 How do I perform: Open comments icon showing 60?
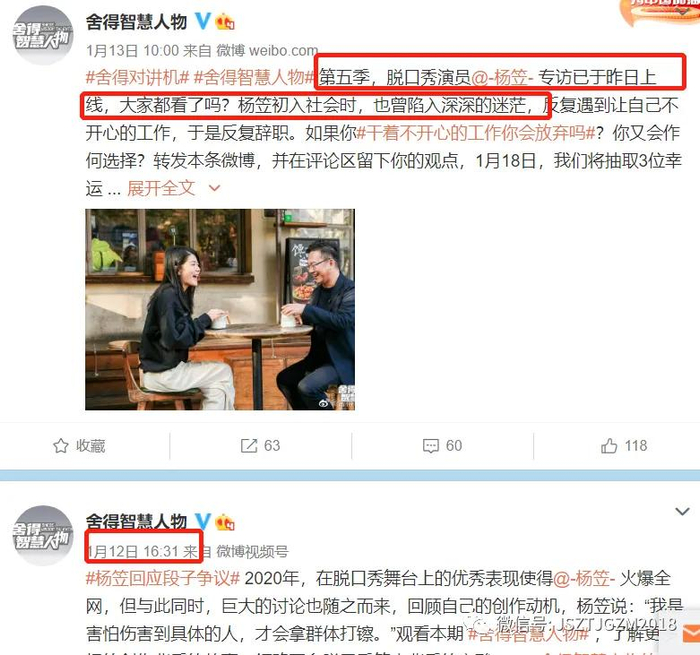point(431,446)
